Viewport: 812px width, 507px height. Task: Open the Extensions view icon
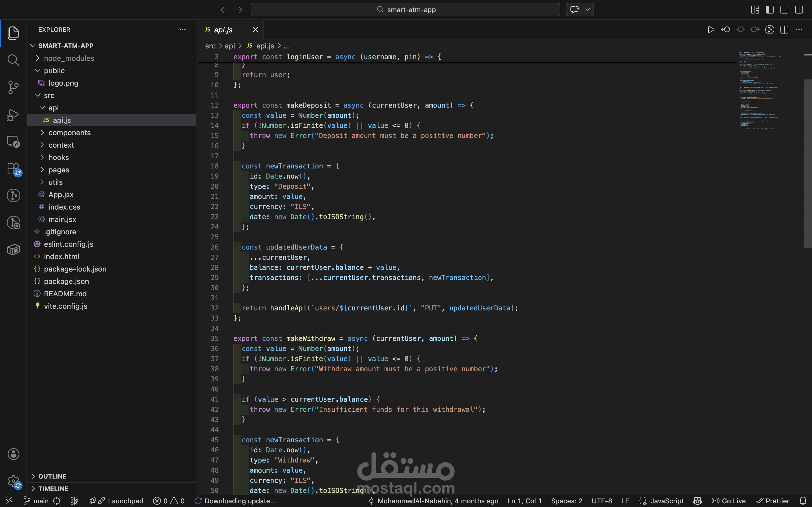pyautogui.click(x=13, y=169)
